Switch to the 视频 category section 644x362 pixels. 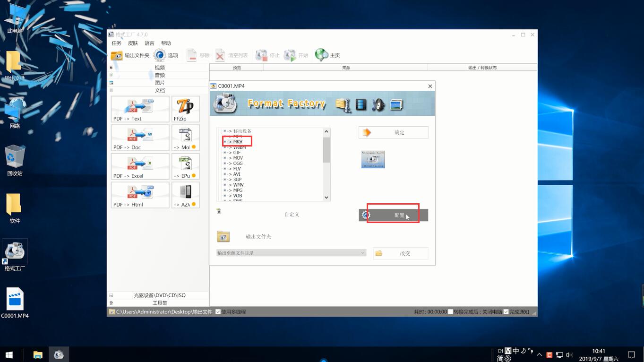159,68
